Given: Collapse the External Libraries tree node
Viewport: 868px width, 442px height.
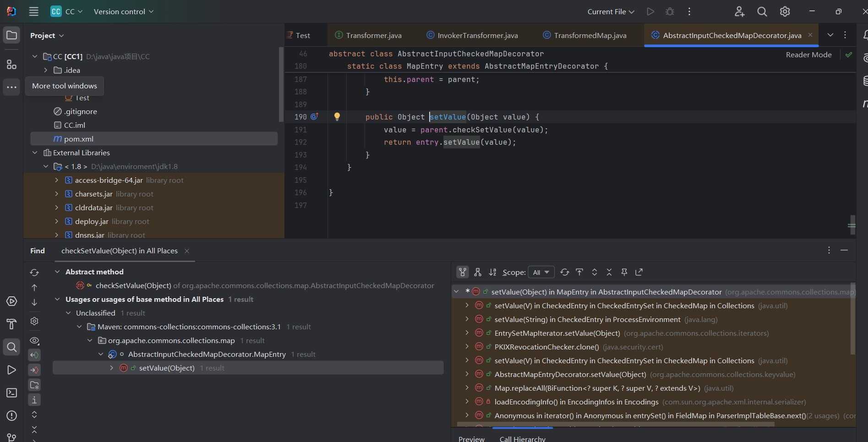Looking at the screenshot, I should tap(35, 153).
